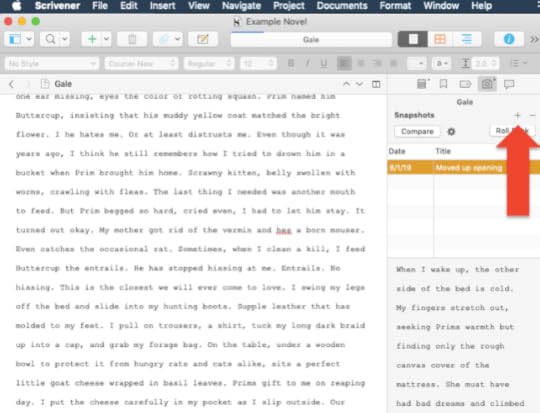Expand the Add item dropdown arrow
Screen dimensions: 540x413
click(x=106, y=39)
